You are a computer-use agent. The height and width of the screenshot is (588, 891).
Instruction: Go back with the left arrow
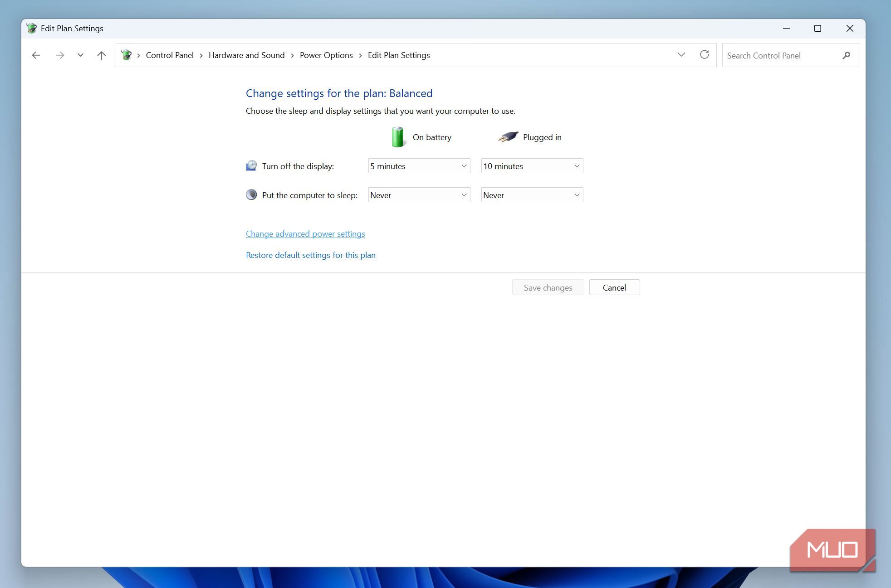[36, 55]
